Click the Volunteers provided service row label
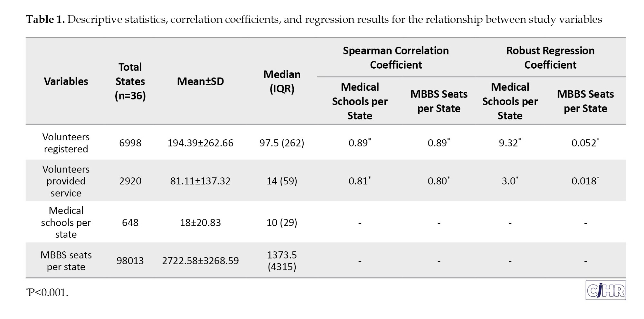The width and height of the screenshot is (644, 319). 66,181
